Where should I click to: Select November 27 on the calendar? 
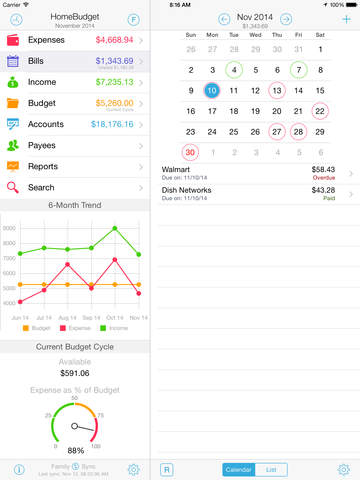[x=277, y=132]
